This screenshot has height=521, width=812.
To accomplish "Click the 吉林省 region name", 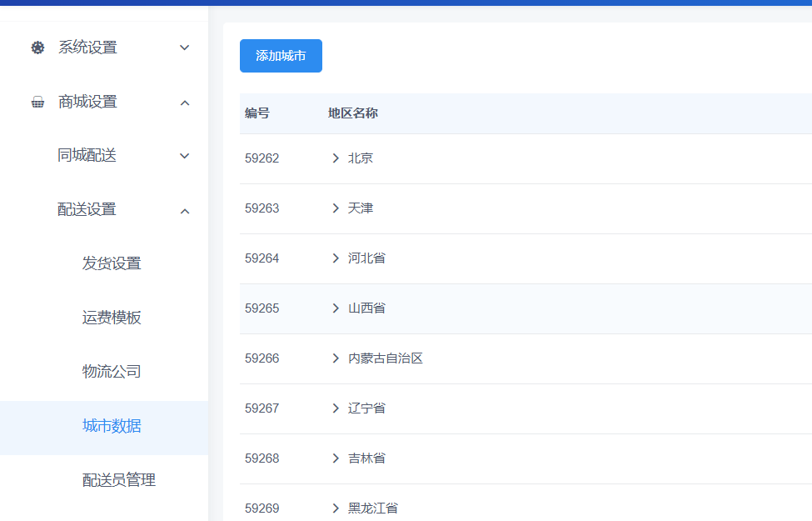I will 366,458.
